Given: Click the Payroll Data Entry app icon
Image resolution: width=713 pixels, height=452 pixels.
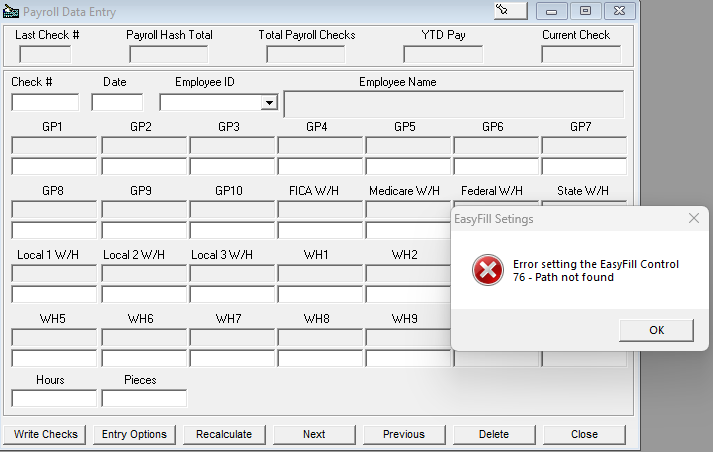Looking at the screenshot, I should click(11, 12).
